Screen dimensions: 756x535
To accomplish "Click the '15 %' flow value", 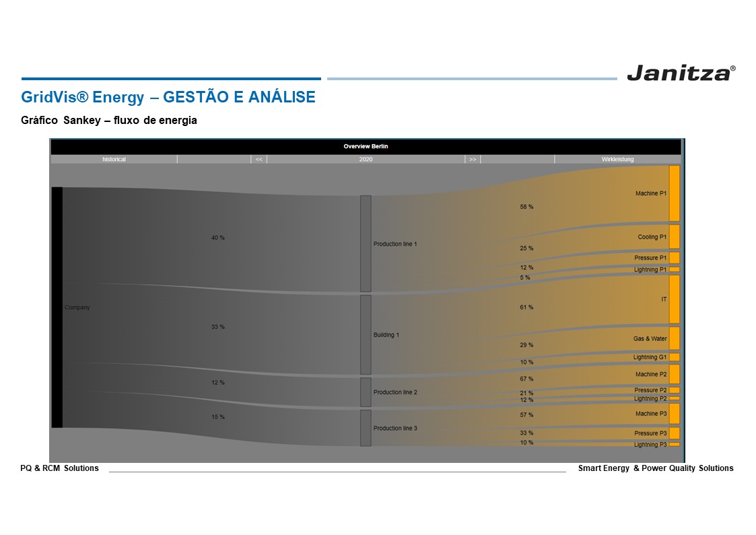I will 218,417.
